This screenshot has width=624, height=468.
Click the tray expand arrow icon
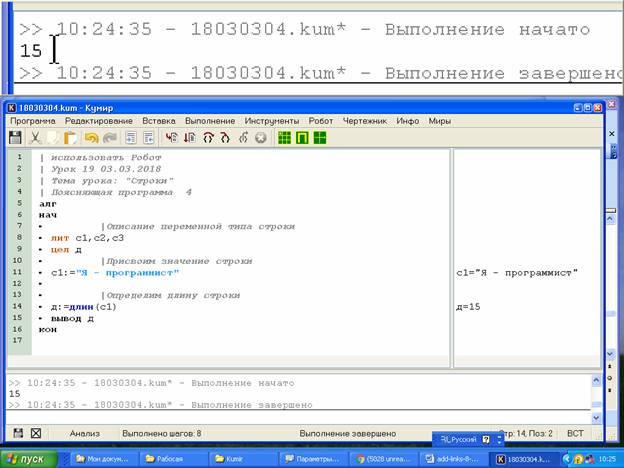click(566, 459)
